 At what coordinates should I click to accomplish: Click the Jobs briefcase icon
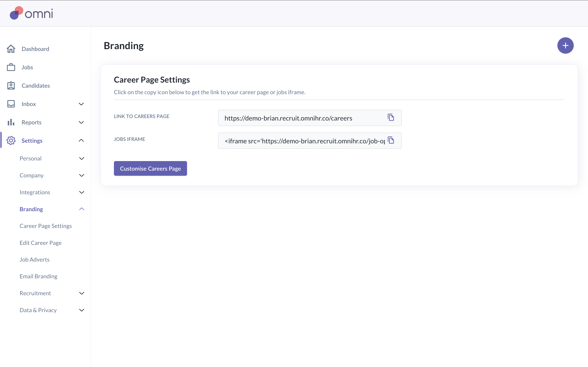pos(11,67)
